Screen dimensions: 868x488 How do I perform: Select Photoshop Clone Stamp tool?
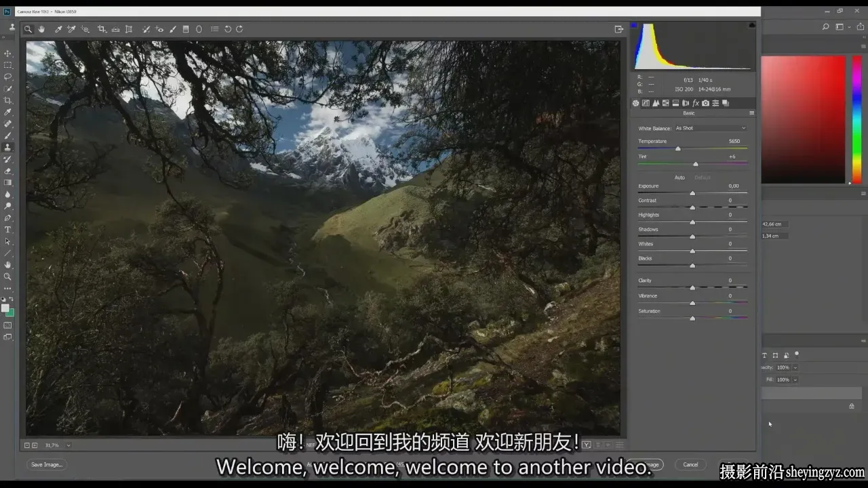(8, 147)
